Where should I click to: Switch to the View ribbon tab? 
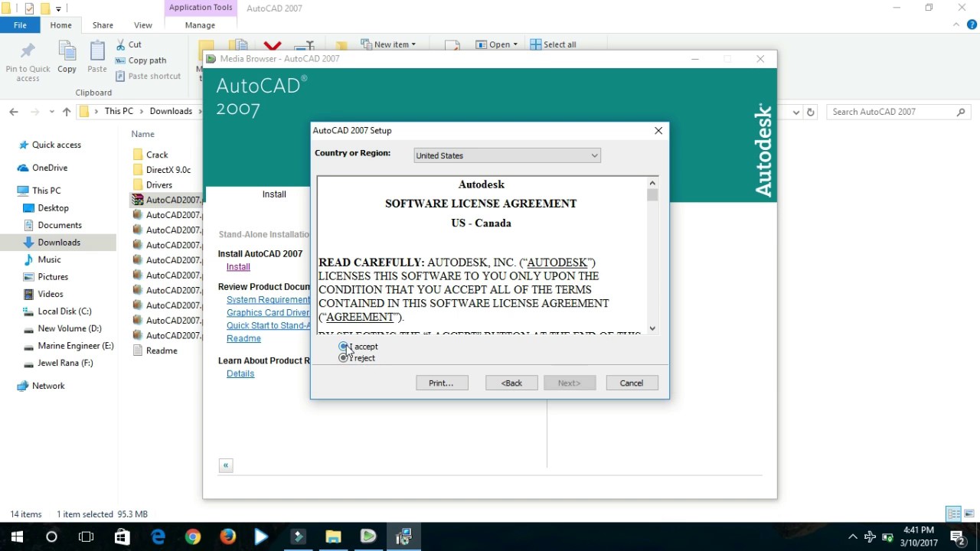(142, 25)
